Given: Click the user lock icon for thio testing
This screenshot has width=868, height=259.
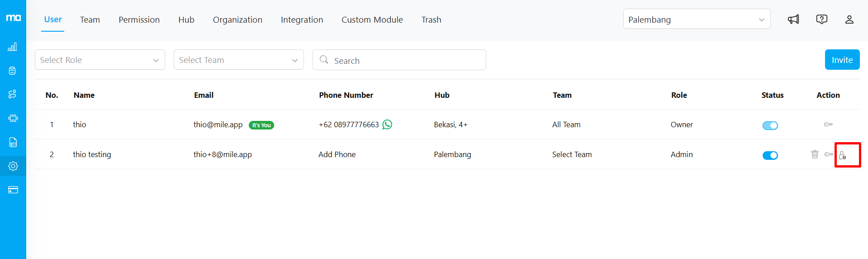Looking at the screenshot, I should pos(842,155).
